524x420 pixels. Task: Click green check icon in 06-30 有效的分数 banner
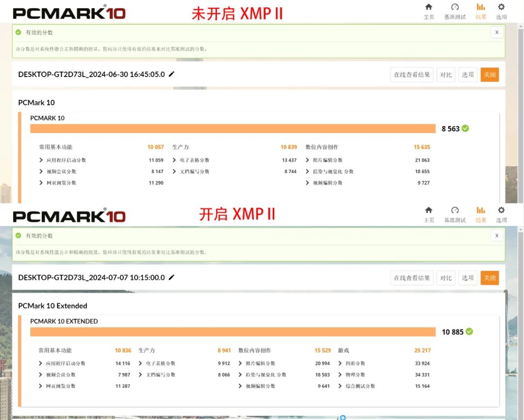point(18,32)
